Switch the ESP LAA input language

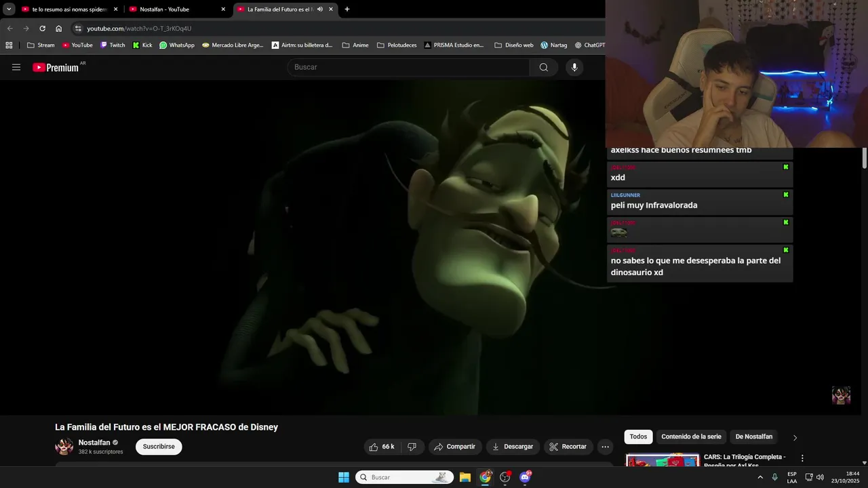pyautogui.click(x=792, y=477)
